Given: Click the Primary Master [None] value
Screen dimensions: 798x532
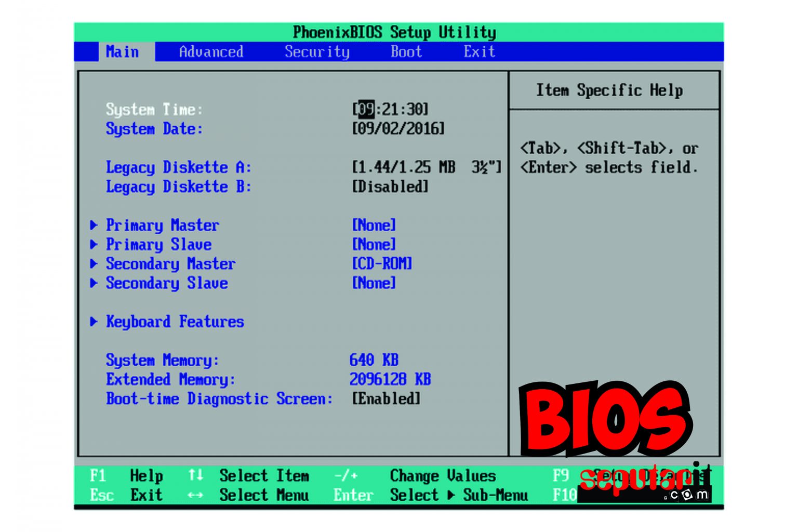Looking at the screenshot, I should click(374, 225).
